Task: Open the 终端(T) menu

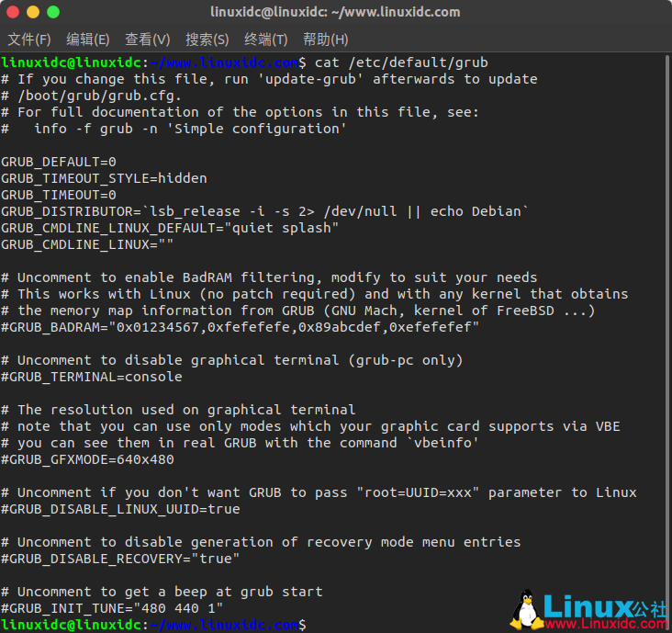Action: (265, 40)
